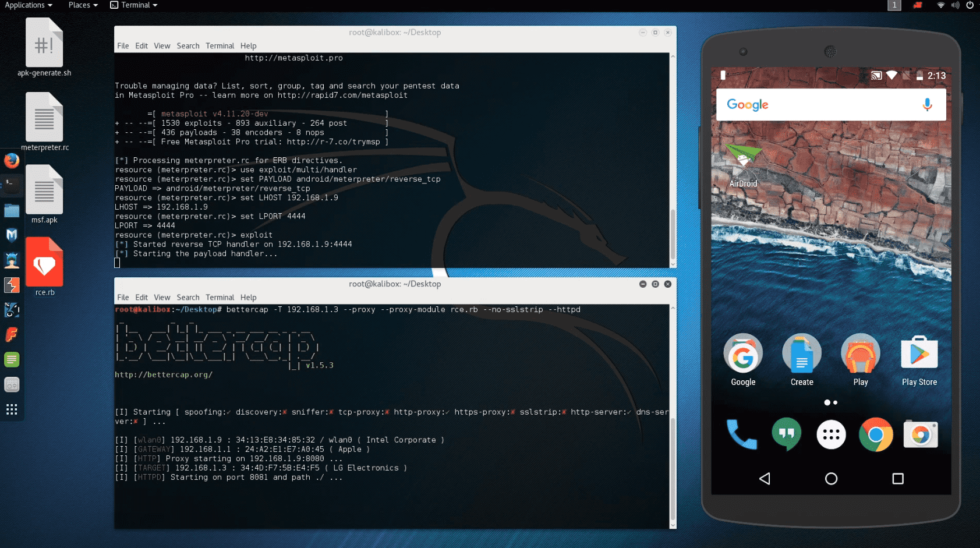Open the Phone dialer app
The image size is (980, 548).
(x=742, y=434)
